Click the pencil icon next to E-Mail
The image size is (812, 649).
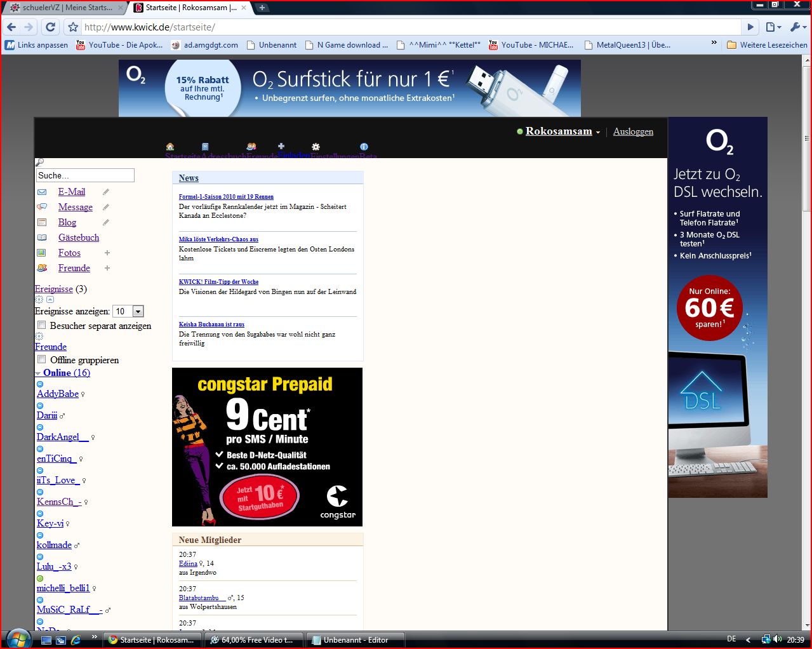(x=106, y=192)
